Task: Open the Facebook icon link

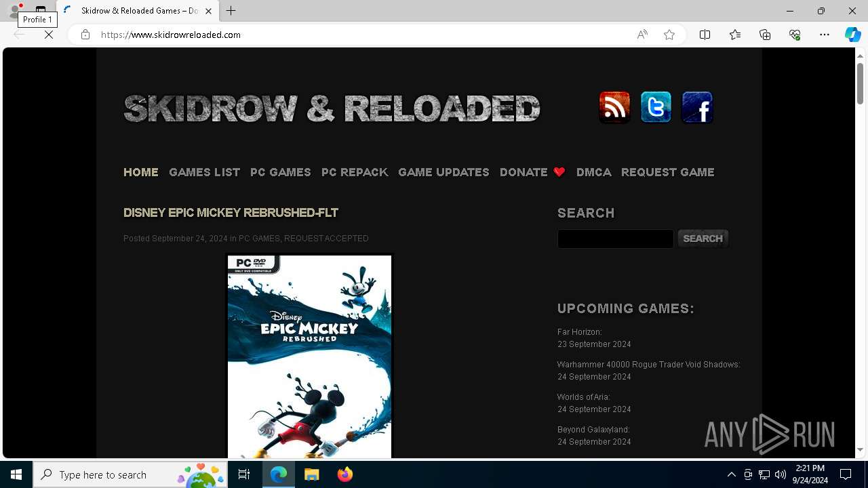Action: (x=697, y=107)
